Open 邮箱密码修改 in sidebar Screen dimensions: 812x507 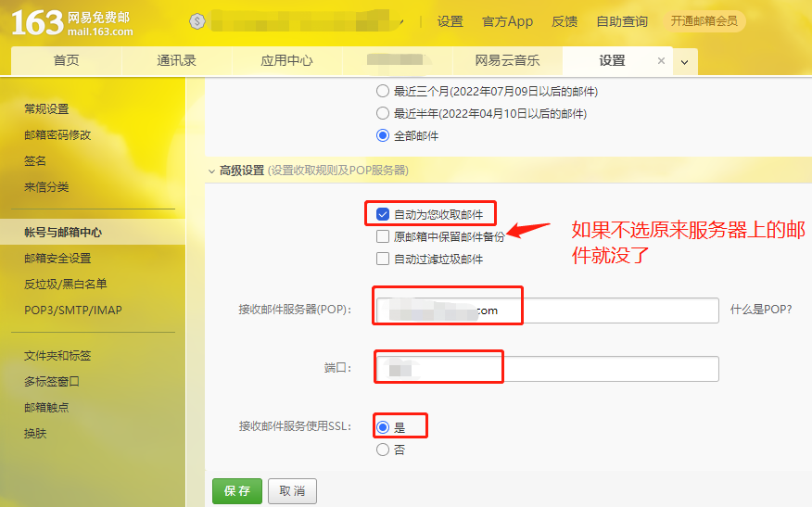coord(57,135)
